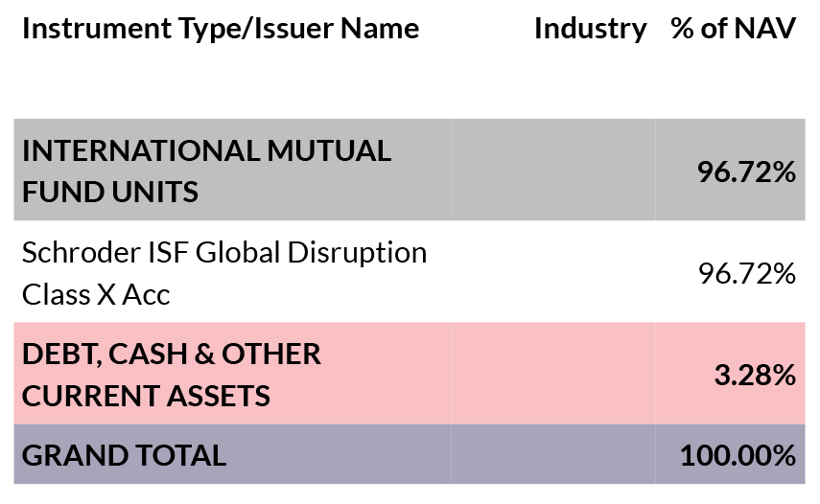Click empty Industry cell in grey mutual fund row
Screen dimensions: 820x504
pyautogui.click(x=552, y=170)
